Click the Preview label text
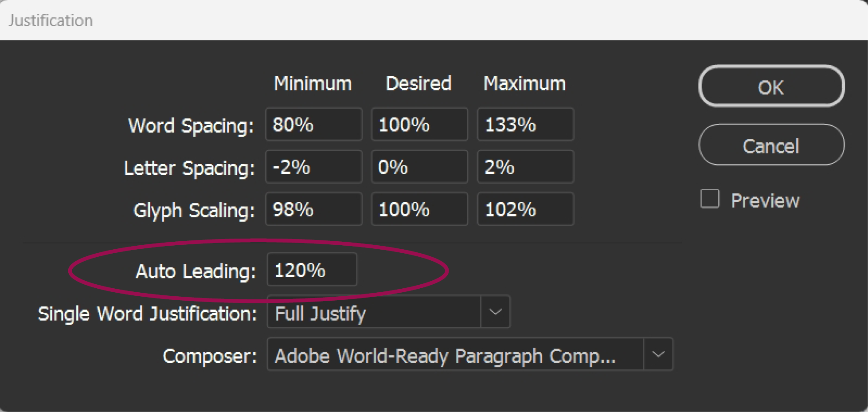 coord(765,200)
